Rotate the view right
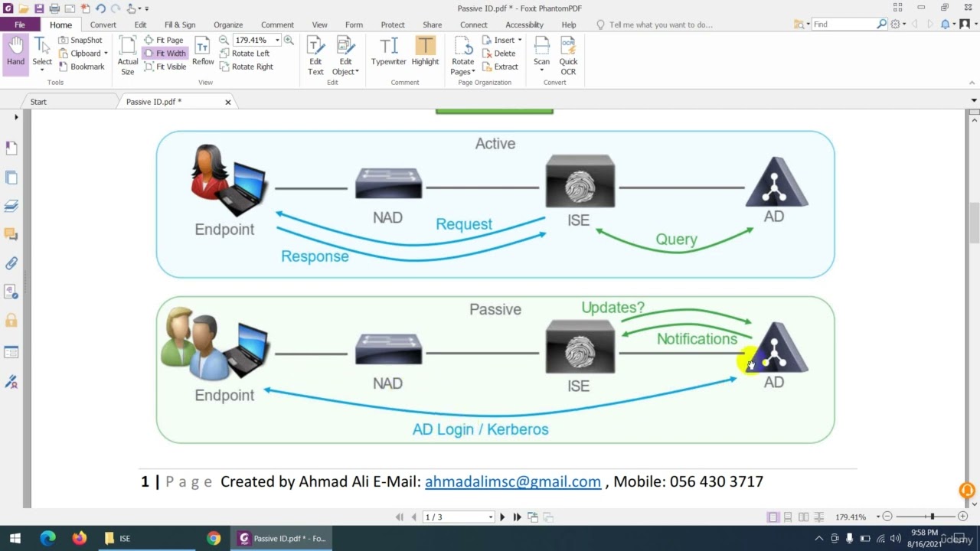 pos(247,67)
